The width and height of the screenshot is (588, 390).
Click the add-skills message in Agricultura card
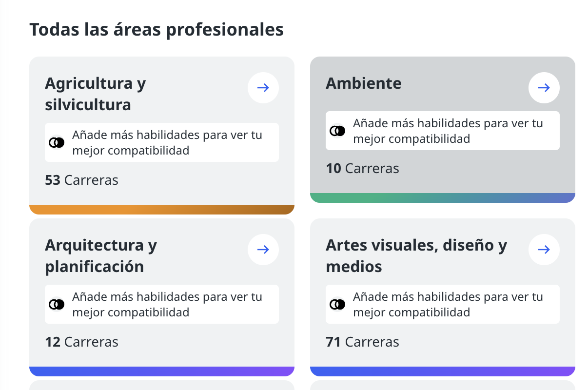pos(167,142)
